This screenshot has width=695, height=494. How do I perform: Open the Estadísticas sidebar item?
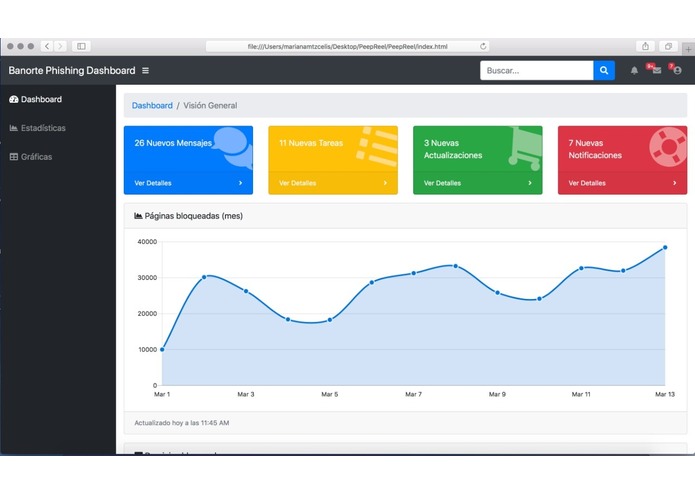38,128
